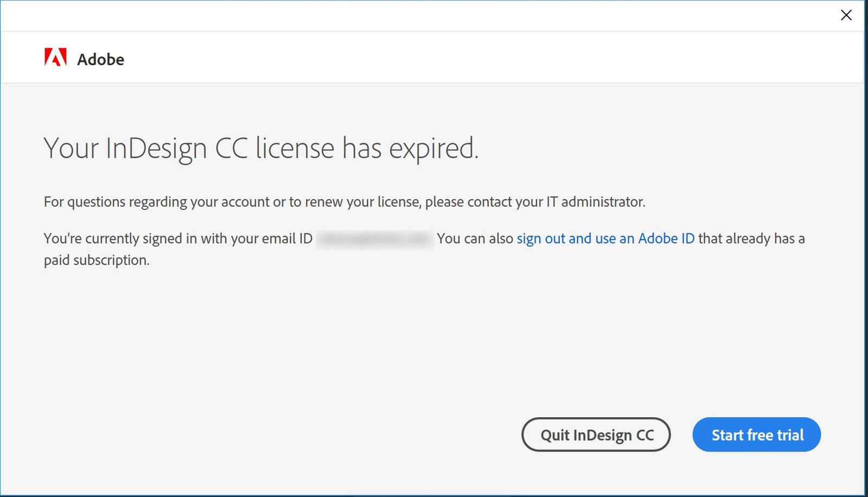
Task: Click the Adobe wordmark text
Action: [100, 60]
